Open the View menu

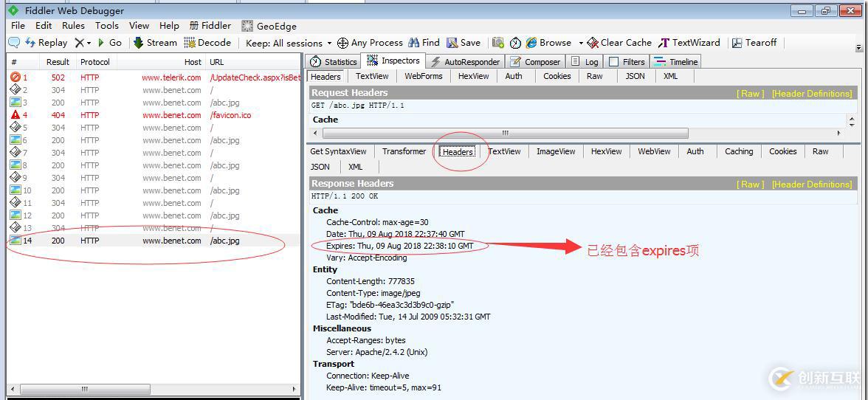pos(139,25)
